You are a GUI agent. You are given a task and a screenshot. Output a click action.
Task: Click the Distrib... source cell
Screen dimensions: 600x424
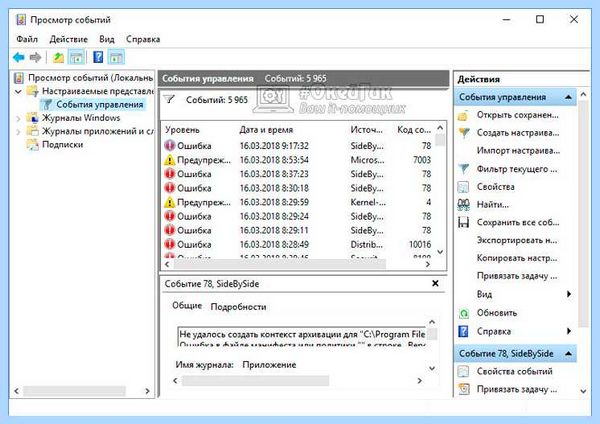click(366, 244)
